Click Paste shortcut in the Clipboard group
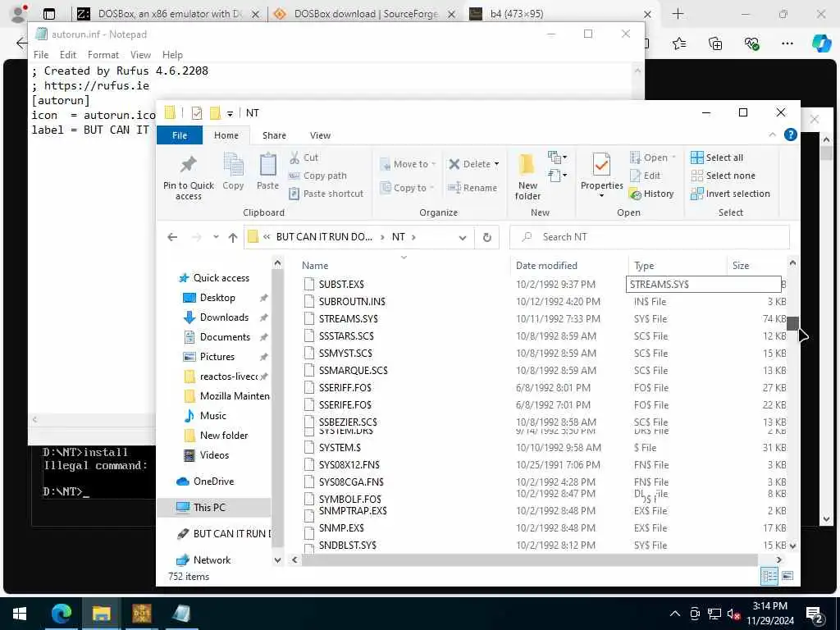 click(326, 194)
